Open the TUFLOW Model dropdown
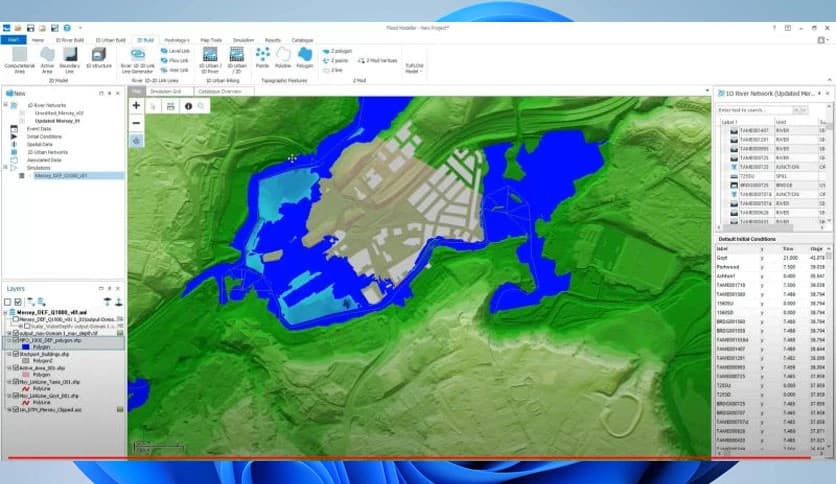Image resolution: width=836 pixels, height=484 pixels. coord(414,68)
